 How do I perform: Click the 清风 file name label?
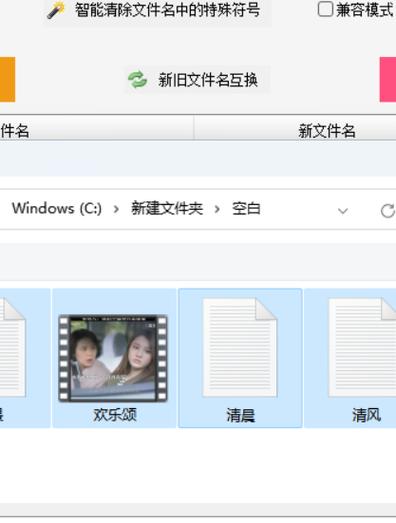(366, 416)
